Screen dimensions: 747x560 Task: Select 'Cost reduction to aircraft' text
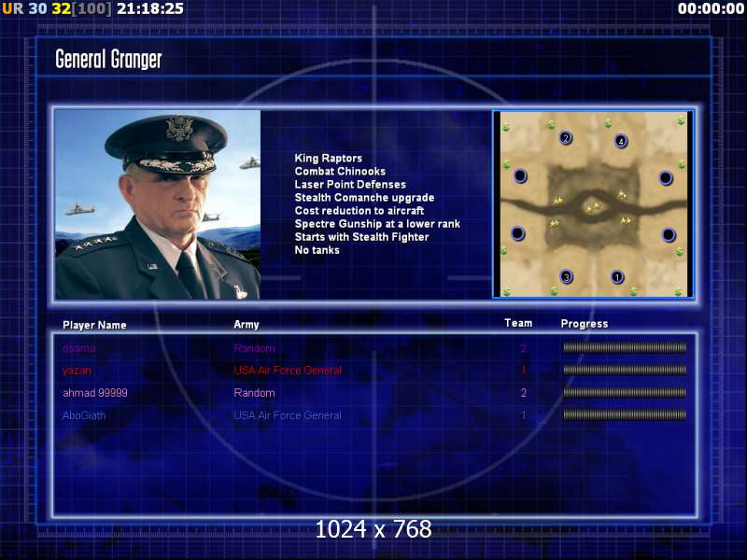(359, 211)
